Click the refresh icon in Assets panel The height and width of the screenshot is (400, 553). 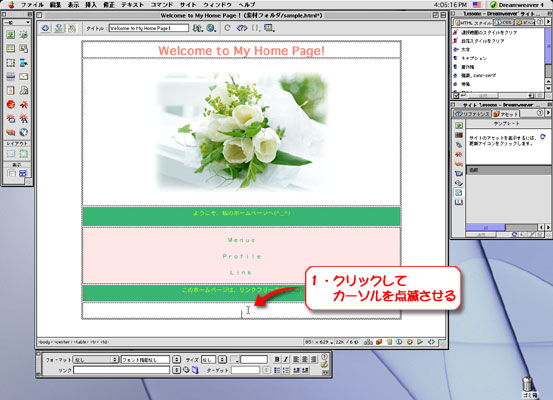tap(543, 137)
